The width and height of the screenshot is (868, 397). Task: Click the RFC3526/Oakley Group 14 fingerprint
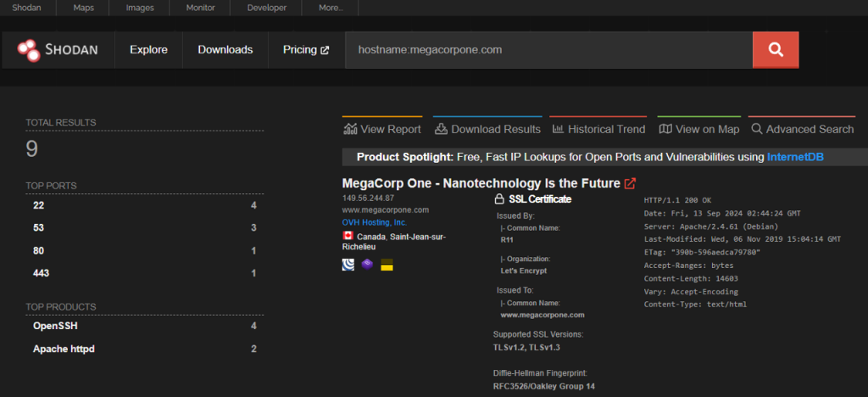(x=543, y=387)
